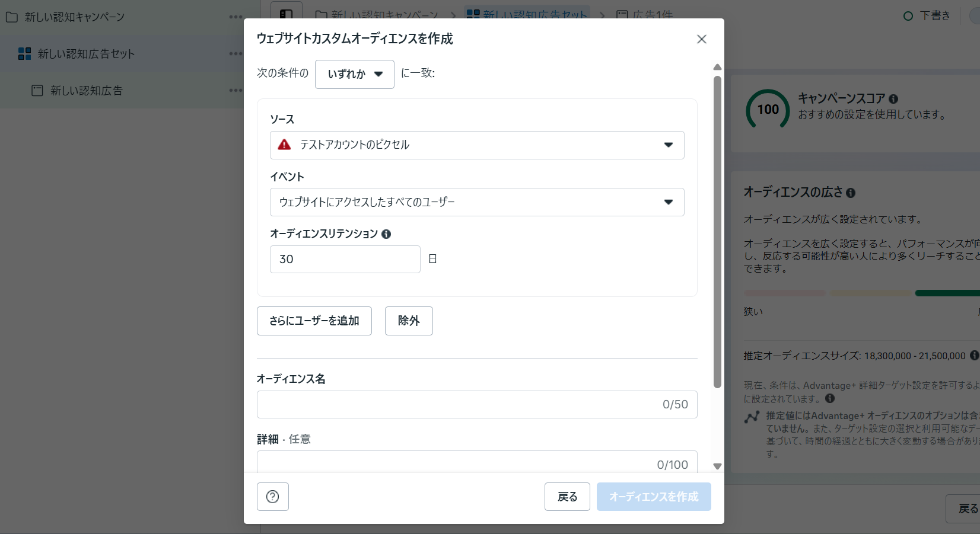The width and height of the screenshot is (980, 534).
Task: Open more options for 新しい認知広告
Action: [236, 91]
